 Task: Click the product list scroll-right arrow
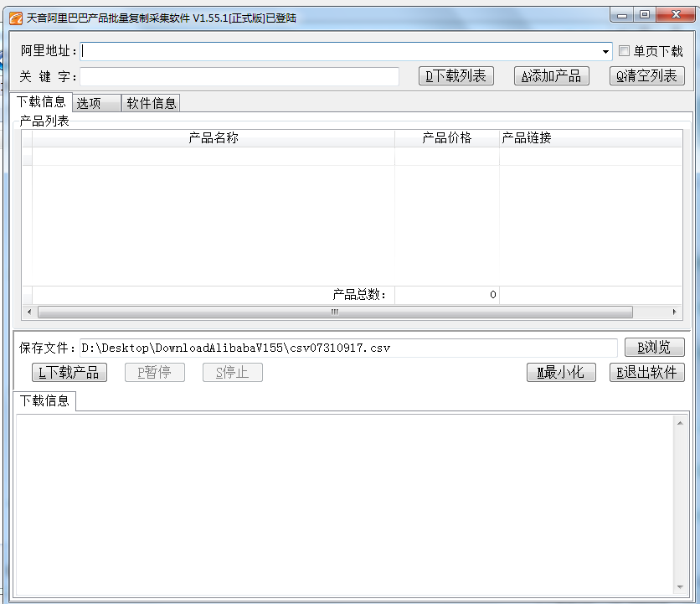click(675, 312)
